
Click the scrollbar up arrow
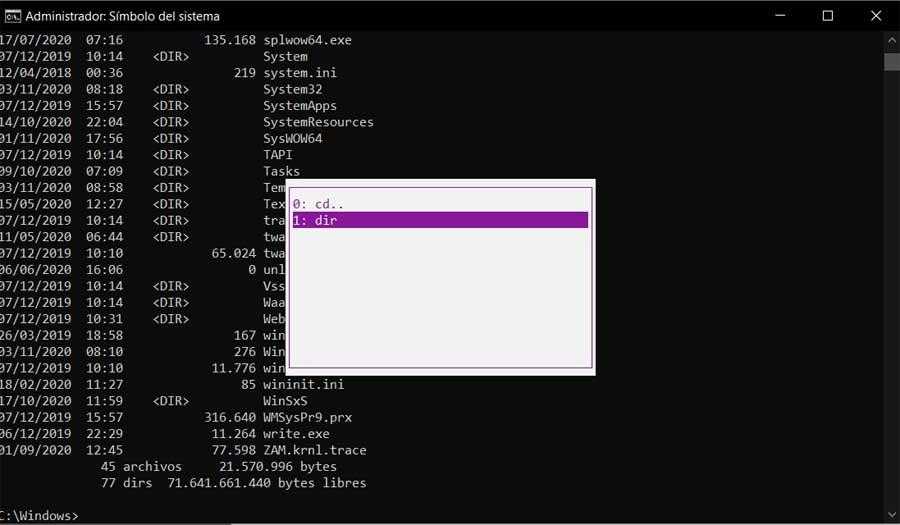pyautogui.click(x=892, y=41)
